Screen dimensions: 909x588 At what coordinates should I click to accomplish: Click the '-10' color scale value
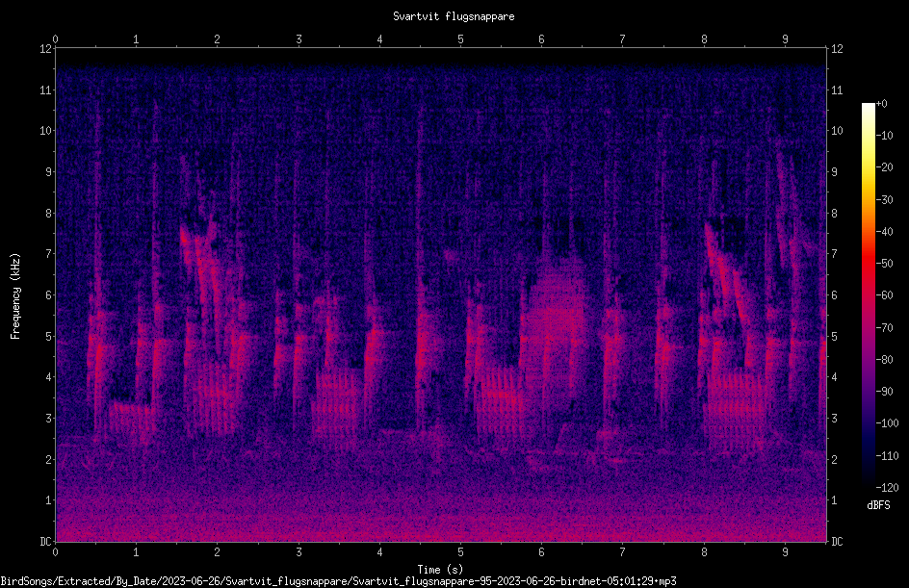click(x=884, y=136)
